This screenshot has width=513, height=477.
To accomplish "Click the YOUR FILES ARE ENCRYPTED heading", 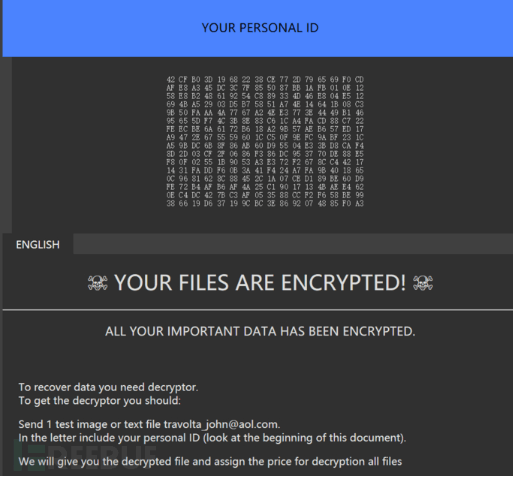I will [260, 283].
